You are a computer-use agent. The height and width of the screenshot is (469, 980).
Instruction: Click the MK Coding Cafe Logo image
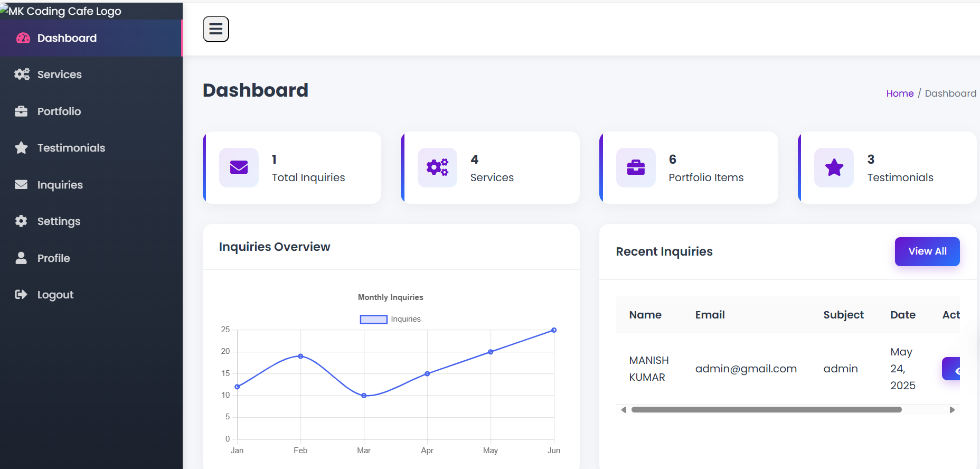pyautogui.click(x=61, y=11)
